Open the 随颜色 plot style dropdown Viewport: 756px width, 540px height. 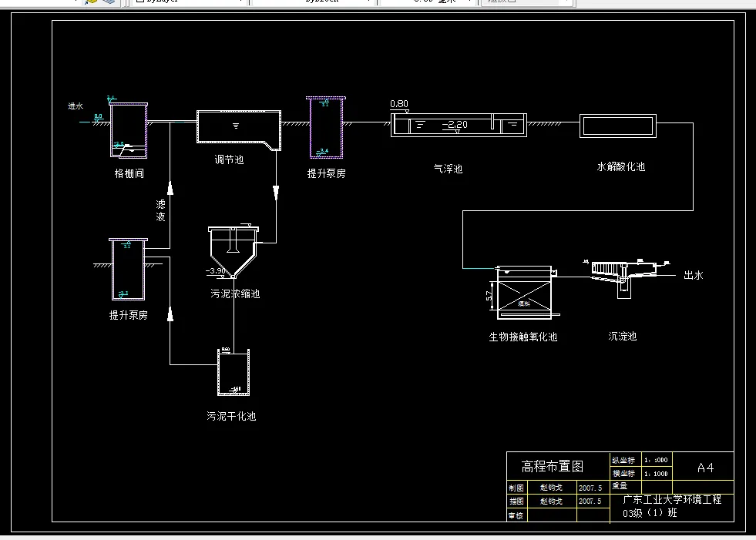coord(527,2)
